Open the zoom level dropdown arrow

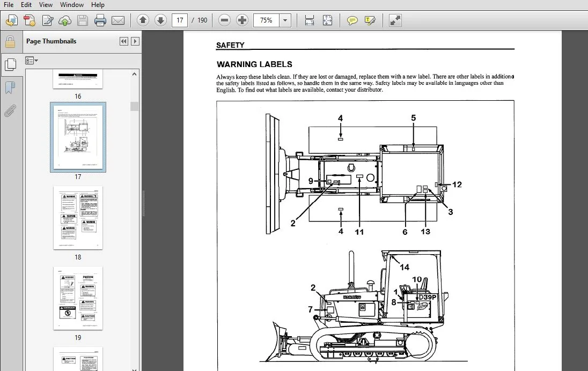click(285, 20)
